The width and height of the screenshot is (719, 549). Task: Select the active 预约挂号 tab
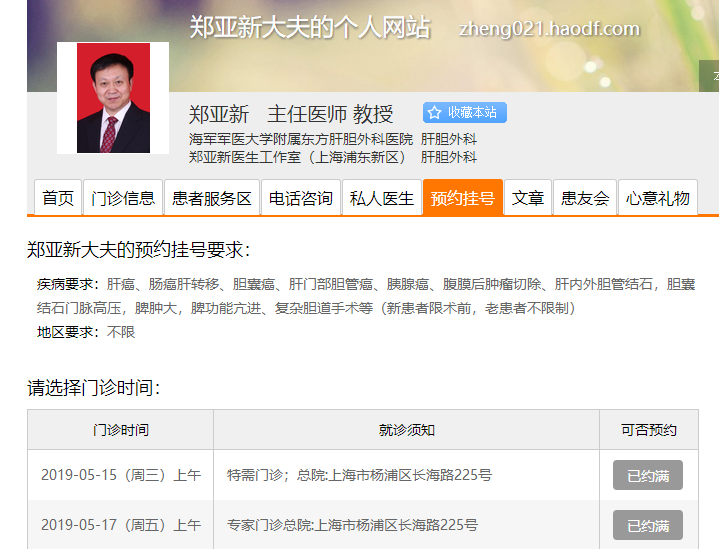[x=463, y=198]
